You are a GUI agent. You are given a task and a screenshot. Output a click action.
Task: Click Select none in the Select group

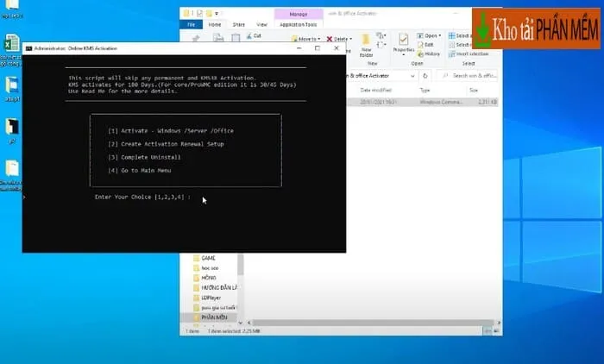click(460, 45)
